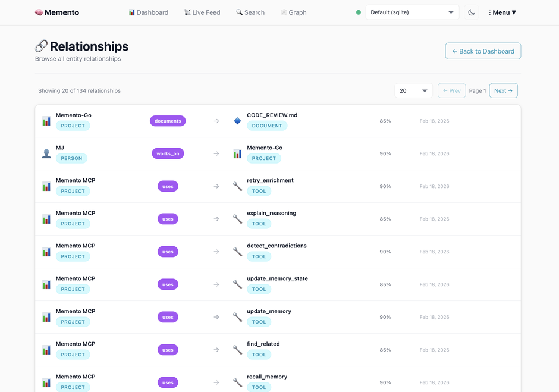Click the Page 1 indicator
Image resolution: width=559 pixels, height=392 pixels.
pyautogui.click(x=478, y=90)
